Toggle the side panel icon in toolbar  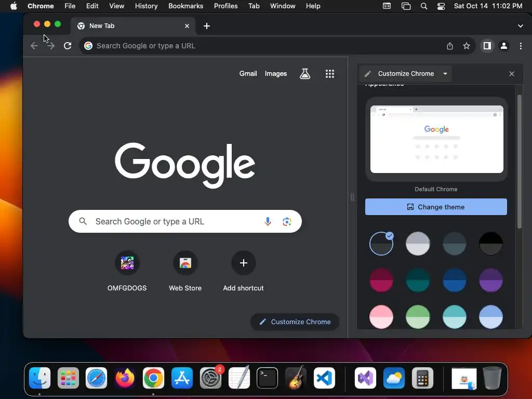pos(487,46)
